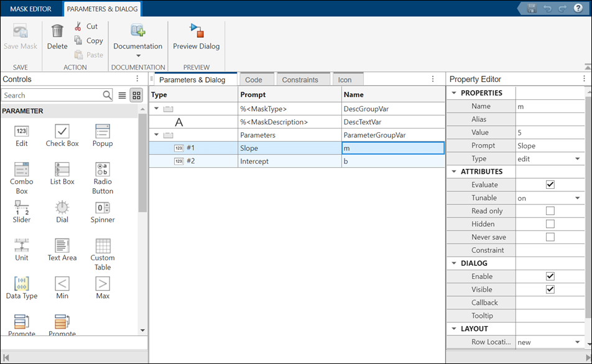
Task: Collapse the ATTRIBUTES section
Action: 454,171
